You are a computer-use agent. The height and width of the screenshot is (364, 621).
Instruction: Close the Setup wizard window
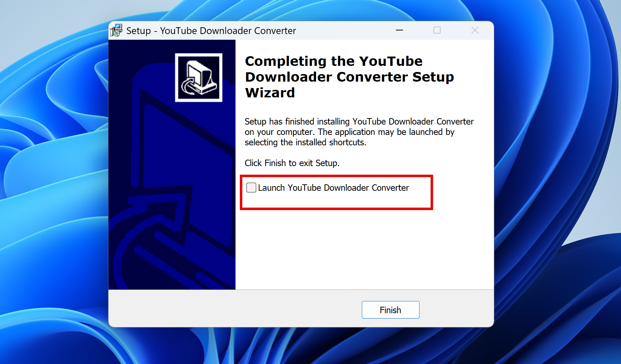pyautogui.click(x=475, y=30)
